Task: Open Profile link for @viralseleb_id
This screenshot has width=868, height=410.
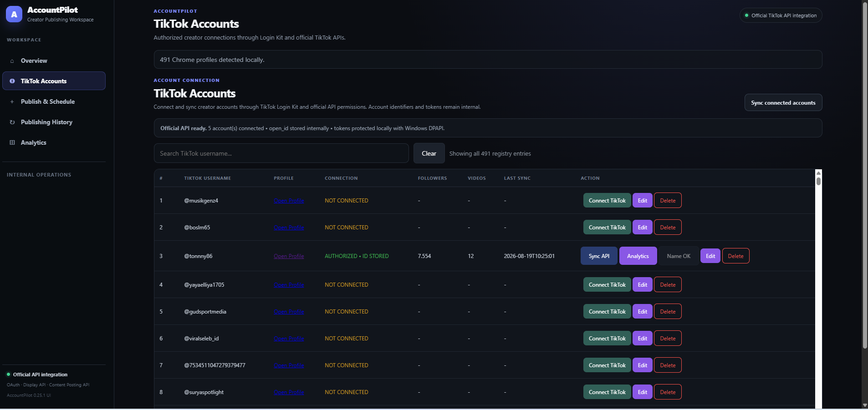Action: [289, 339]
